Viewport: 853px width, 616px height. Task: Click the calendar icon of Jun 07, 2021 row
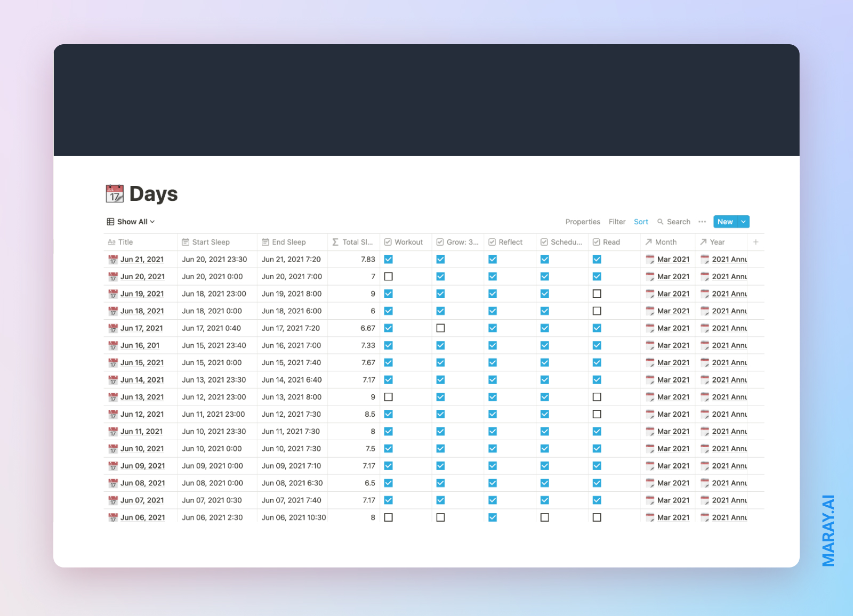113,500
